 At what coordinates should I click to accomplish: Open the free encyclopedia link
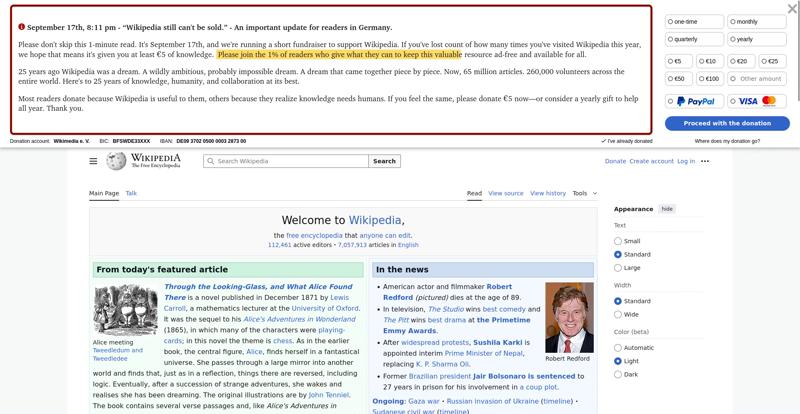(x=314, y=236)
